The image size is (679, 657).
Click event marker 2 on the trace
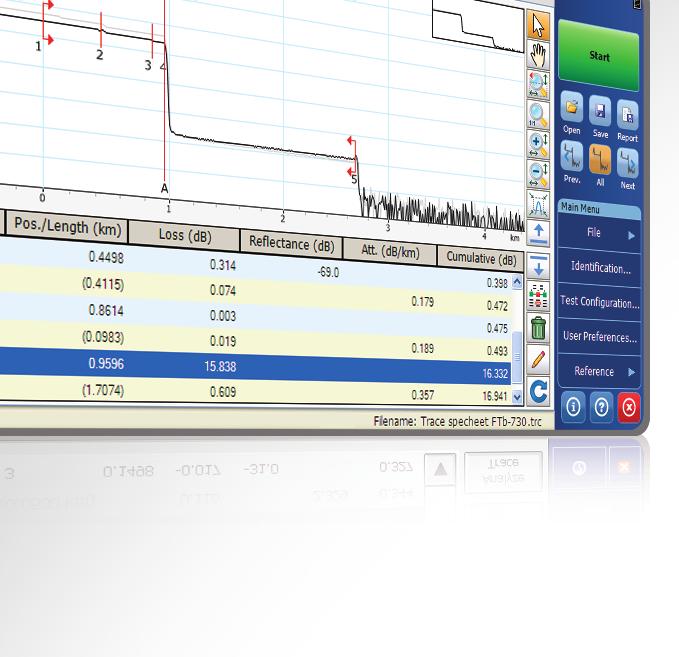[x=100, y=55]
